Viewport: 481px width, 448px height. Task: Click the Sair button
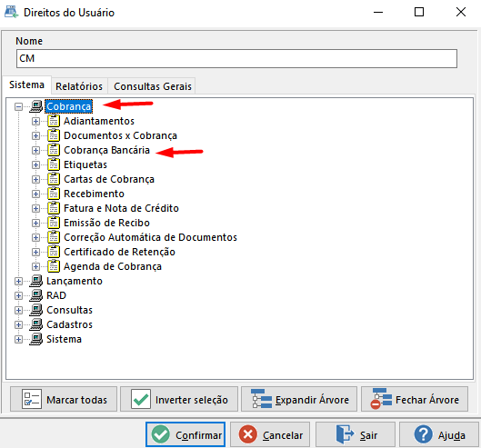[356, 434]
